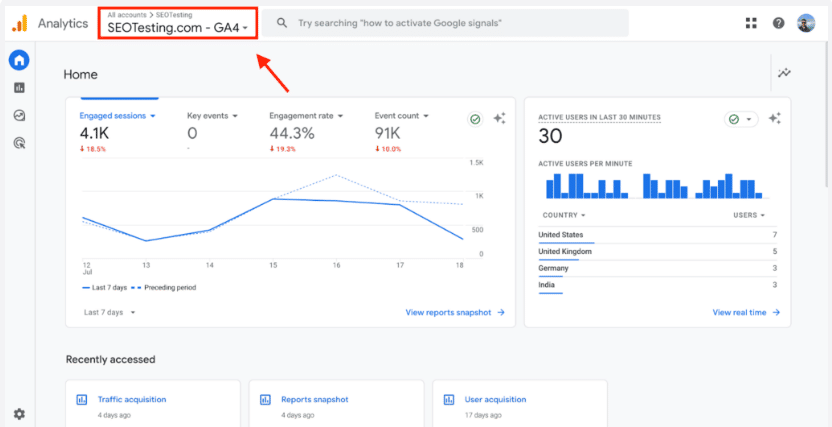
Task: Expand the Event count metric dropdown
Action: [402, 116]
